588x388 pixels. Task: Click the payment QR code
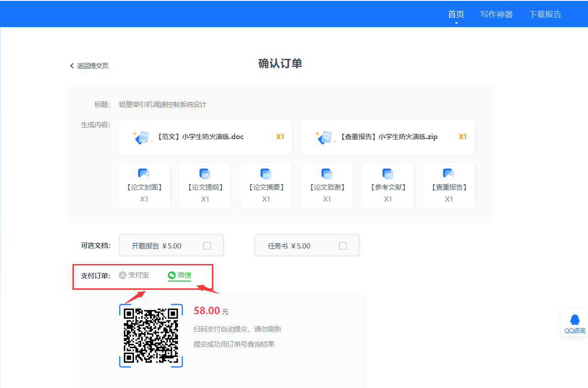(151, 336)
